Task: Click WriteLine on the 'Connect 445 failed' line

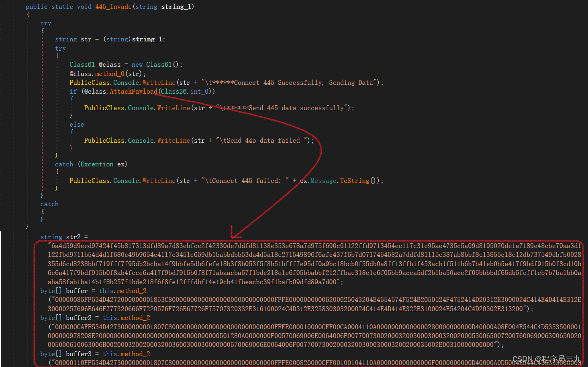Action: [x=159, y=181]
